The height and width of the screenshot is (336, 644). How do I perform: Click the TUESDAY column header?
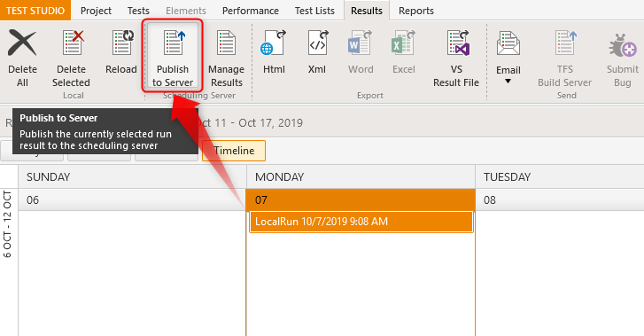click(560, 176)
